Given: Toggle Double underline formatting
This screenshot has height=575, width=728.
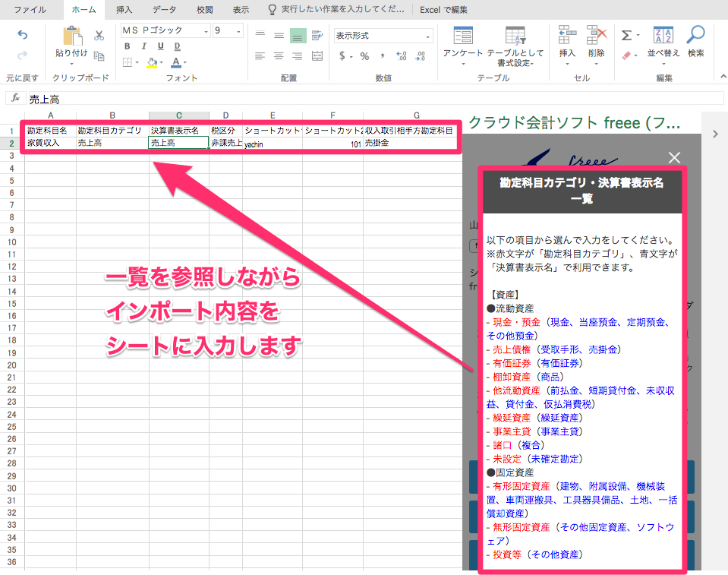Looking at the screenshot, I should [x=178, y=46].
